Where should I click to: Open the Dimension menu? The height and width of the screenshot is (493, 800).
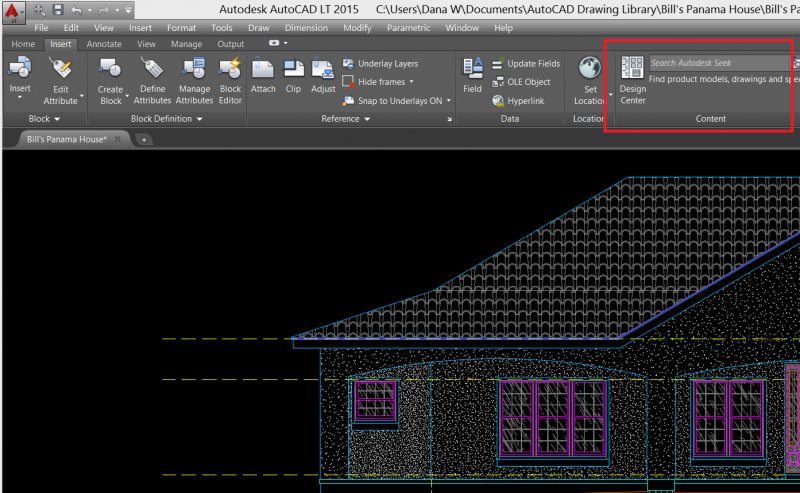pos(305,28)
